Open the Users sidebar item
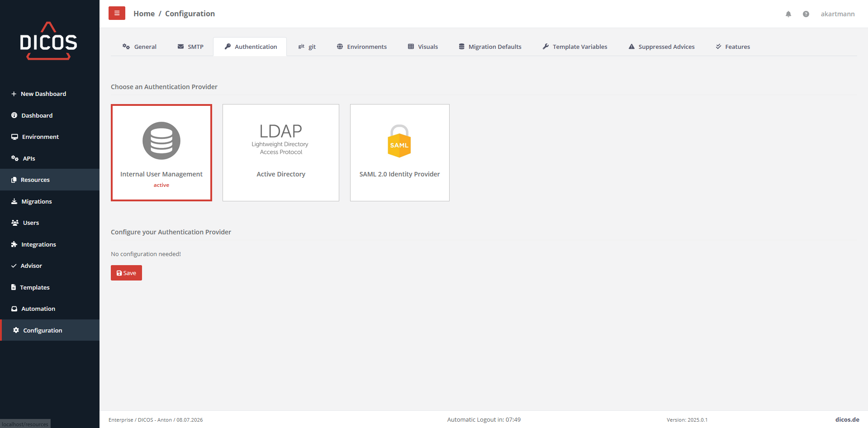This screenshot has height=428, width=868. [31, 223]
